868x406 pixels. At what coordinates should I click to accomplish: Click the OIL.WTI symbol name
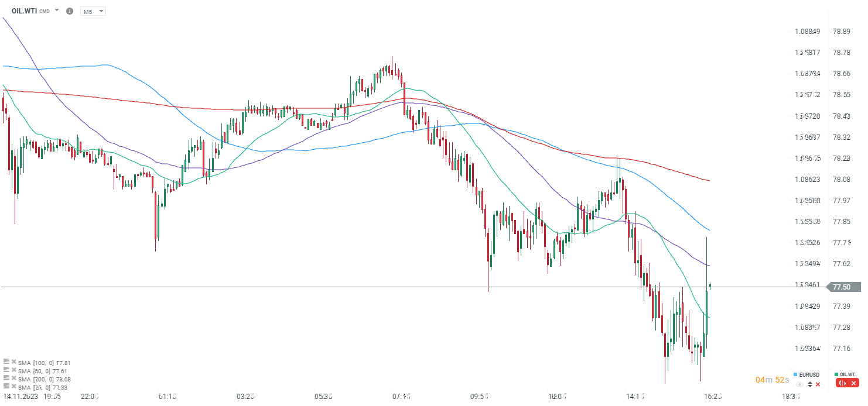[24, 11]
